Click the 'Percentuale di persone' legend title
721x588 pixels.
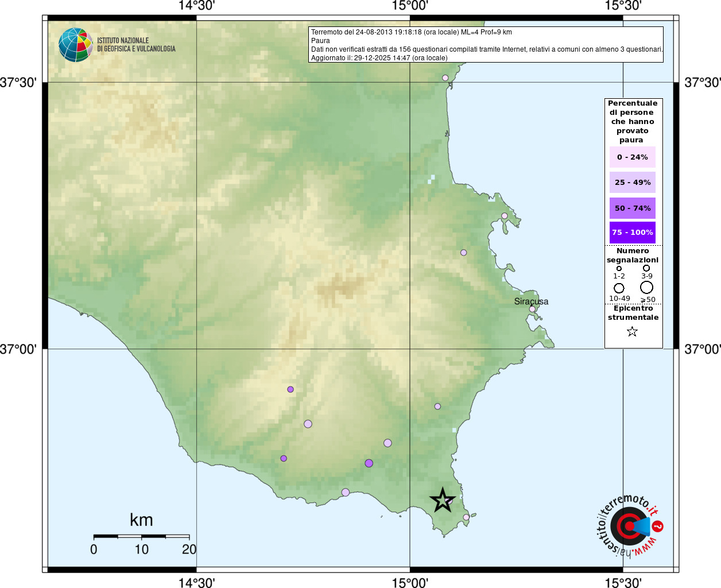click(633, 122)
